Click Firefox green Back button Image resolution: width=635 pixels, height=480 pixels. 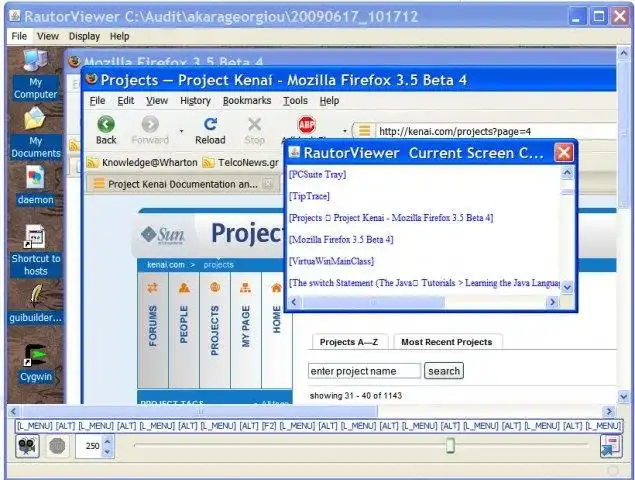tap(106, 130)
